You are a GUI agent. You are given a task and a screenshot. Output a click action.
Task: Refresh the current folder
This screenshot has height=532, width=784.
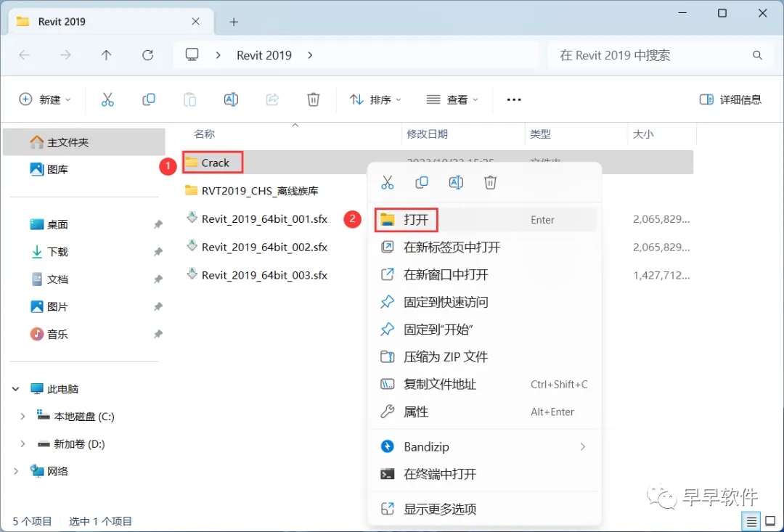(147, 55)
